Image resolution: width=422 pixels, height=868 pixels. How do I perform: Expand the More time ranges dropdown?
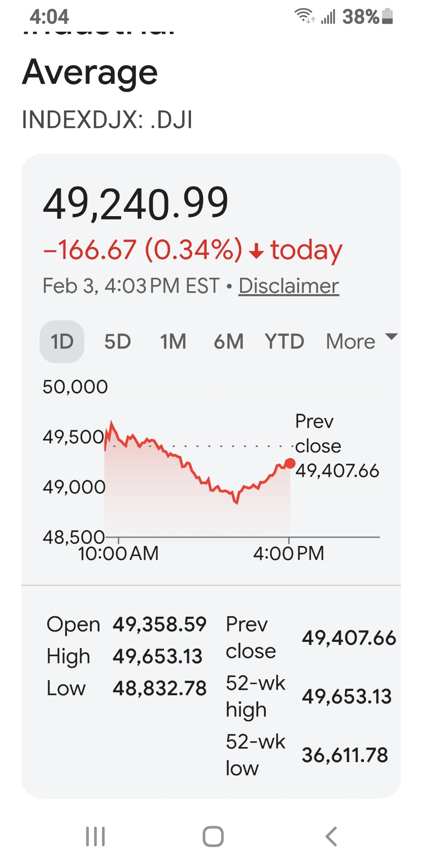[x=351, y=342]
